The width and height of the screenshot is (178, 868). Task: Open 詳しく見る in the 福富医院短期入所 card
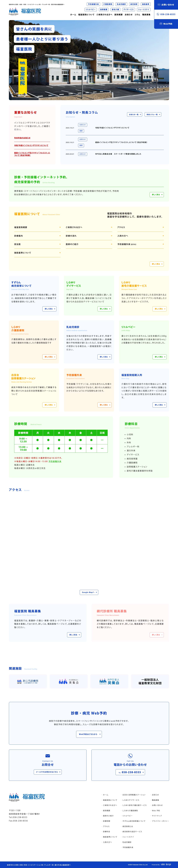coord(159,405)
